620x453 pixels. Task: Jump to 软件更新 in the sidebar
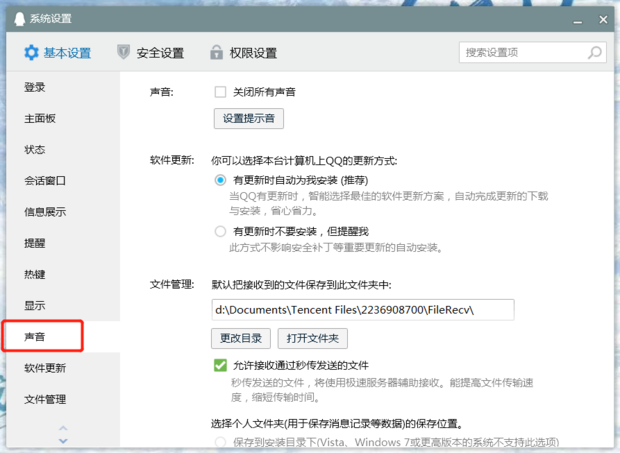45,368
